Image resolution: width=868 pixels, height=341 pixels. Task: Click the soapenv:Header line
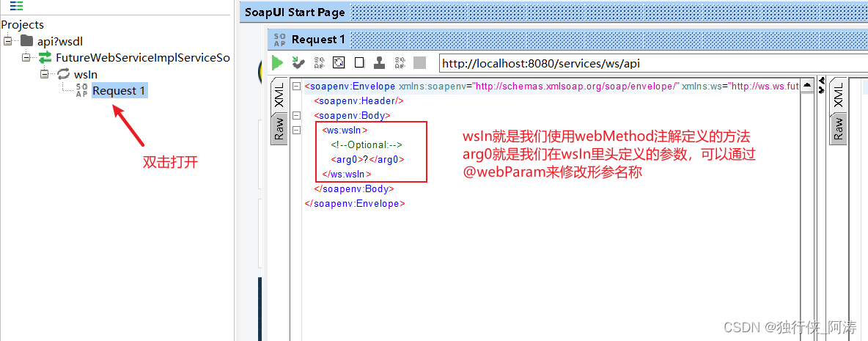click(358, 100)
